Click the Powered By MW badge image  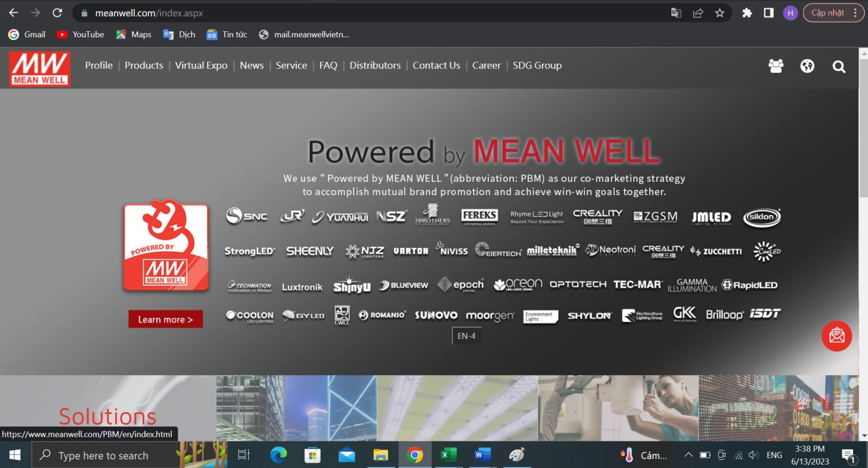coord(165,246)
